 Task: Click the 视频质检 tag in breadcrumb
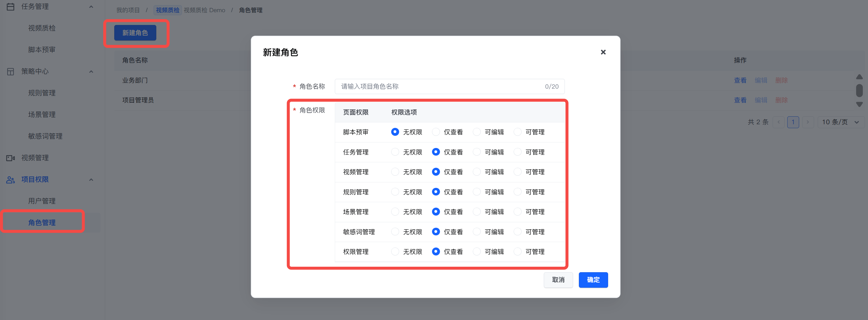coord(168,10)
